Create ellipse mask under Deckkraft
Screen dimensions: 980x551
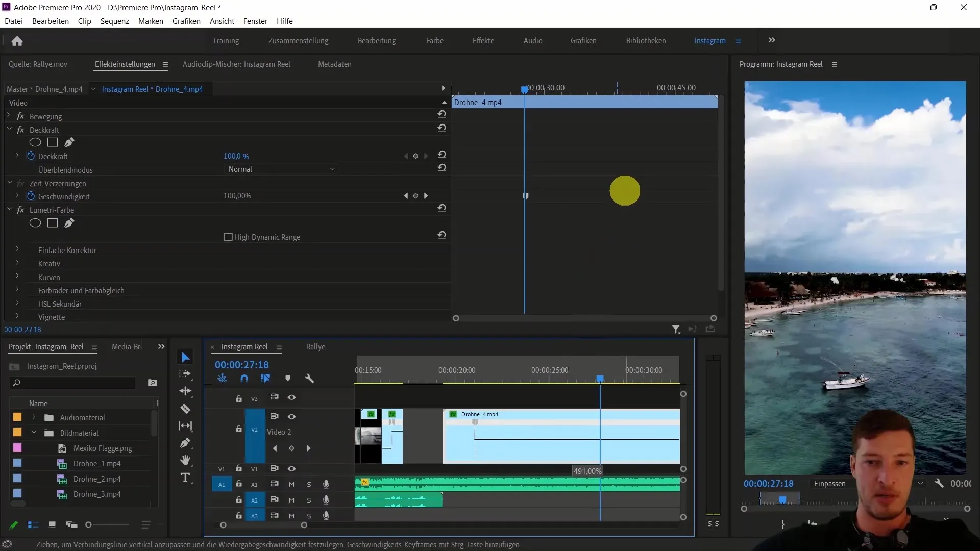(35, 142)
